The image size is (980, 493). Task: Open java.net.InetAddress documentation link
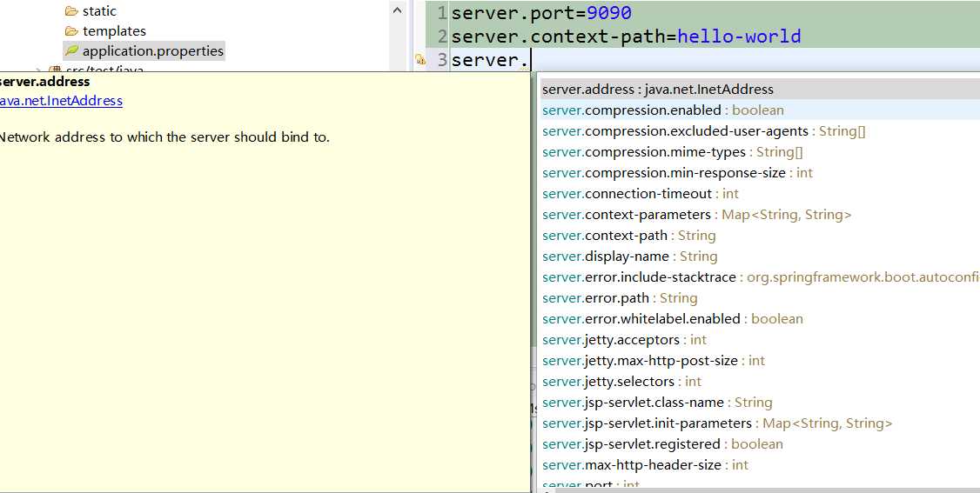(x=61, y=101)
